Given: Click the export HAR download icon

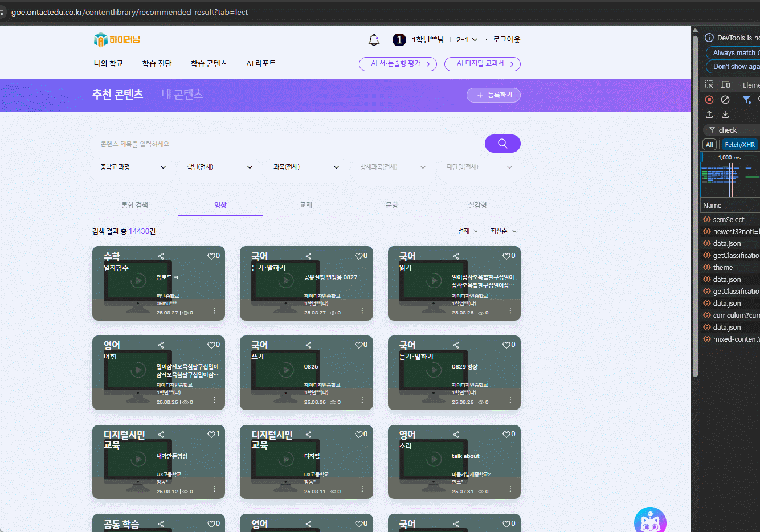Looking at the screenshot, I should tap(725, 114).
